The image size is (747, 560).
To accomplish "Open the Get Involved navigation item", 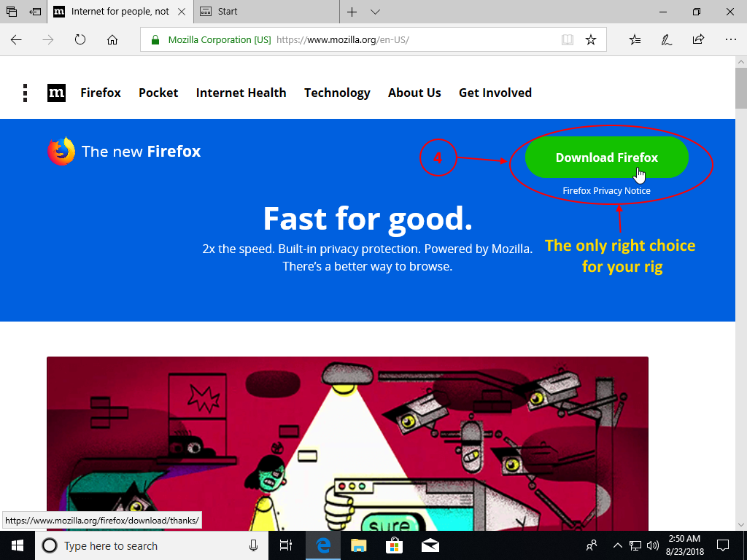I will 495,93.
